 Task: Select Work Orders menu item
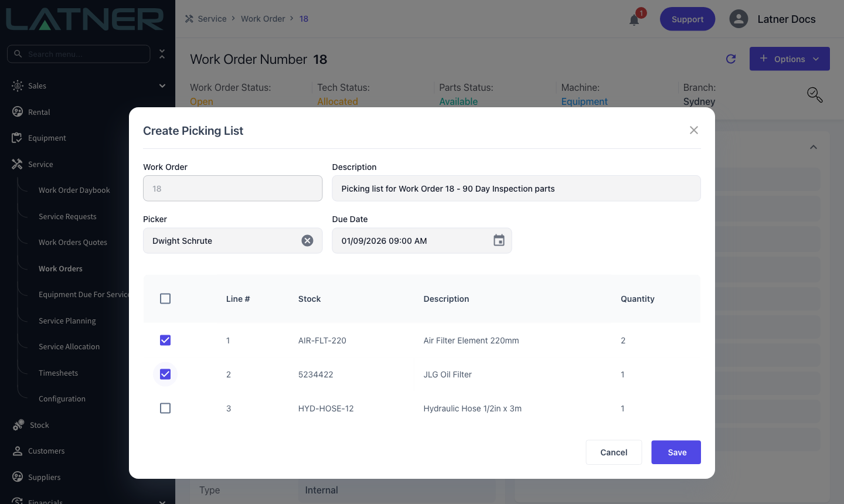point(60,269)
